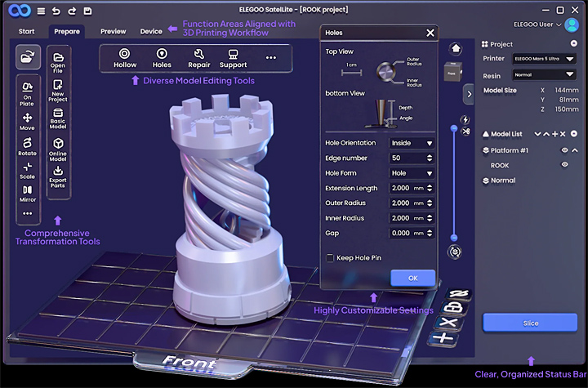Click the right-arrow panel expander

tap(469, 94)
